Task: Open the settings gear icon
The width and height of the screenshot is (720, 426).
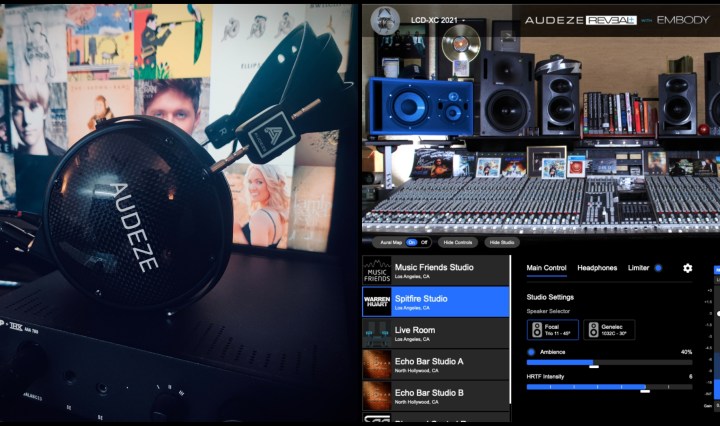Action: click(x=687, y=268)
